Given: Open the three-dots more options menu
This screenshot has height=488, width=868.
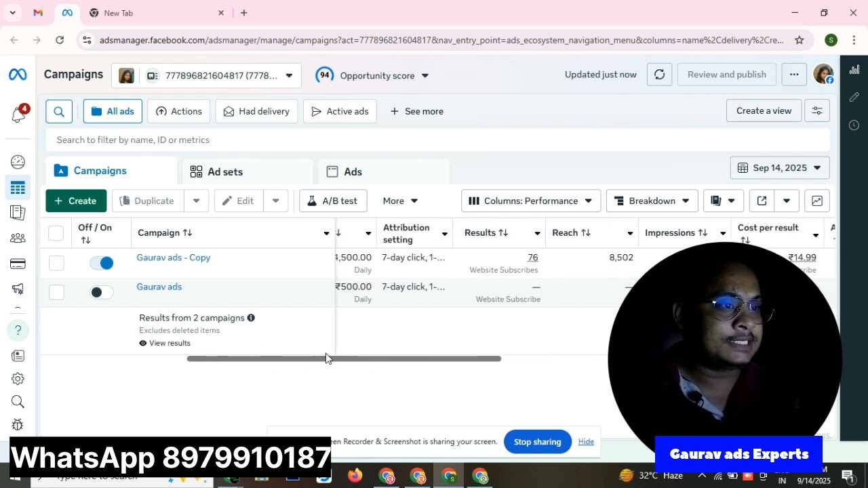Looking at the screenshot, I should (794, 75).
